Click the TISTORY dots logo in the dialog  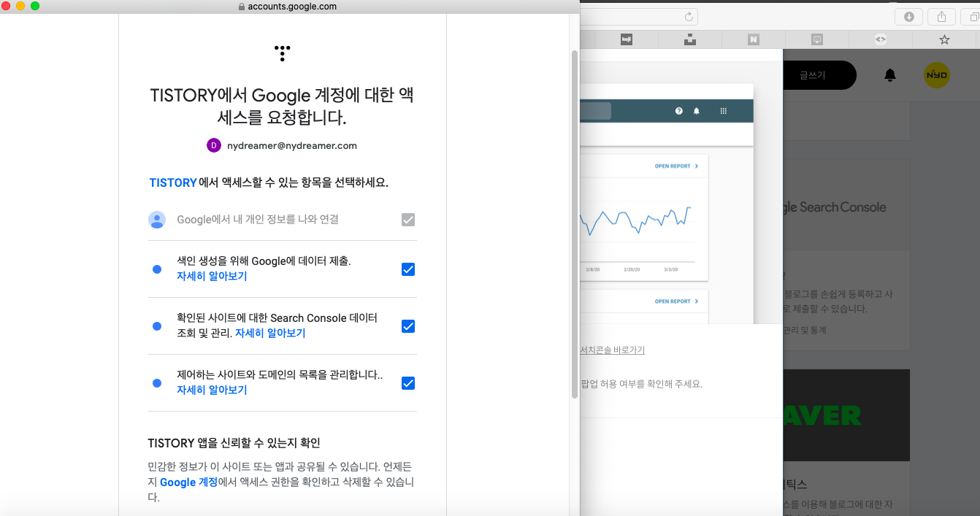pyautogui.click(x=282, y=53)
